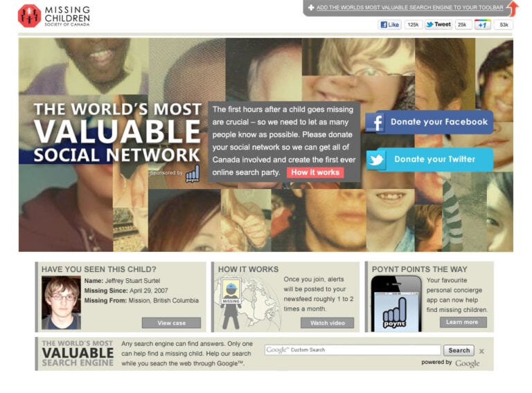
Task: Click Learn more button
Action: 463,322
